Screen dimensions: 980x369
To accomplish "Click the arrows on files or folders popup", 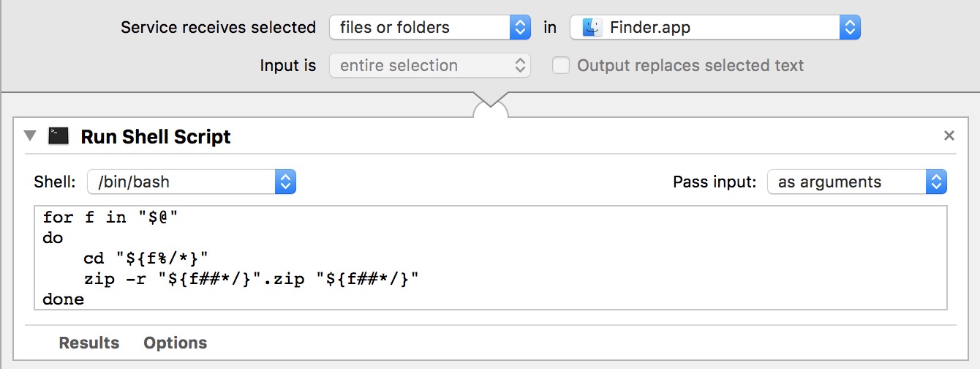I will point(520,28).
